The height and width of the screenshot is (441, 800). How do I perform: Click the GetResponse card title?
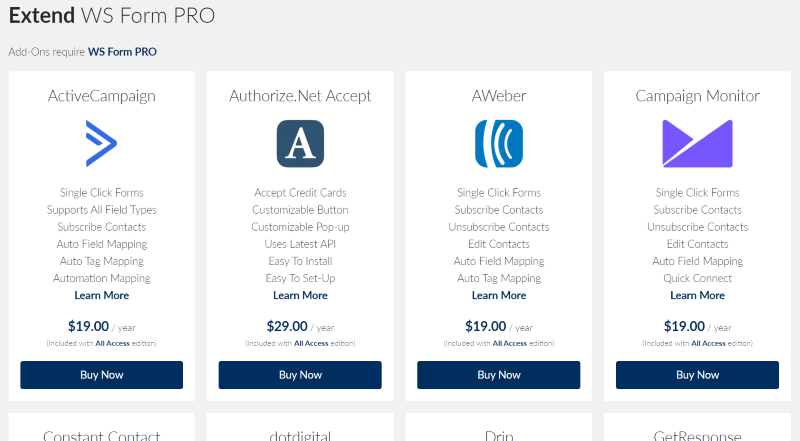(x=697, y=435)
